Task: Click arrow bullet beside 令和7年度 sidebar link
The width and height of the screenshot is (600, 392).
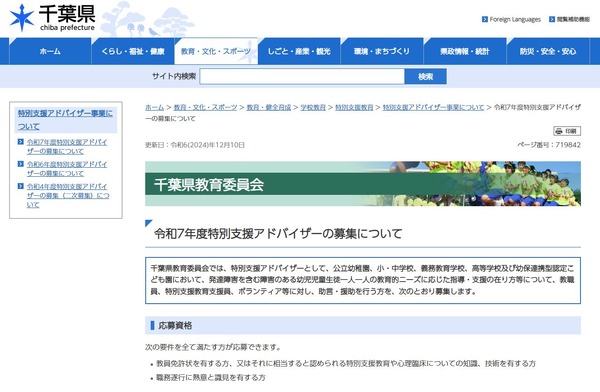Action: pyautogui.click(x=21, y=142)
